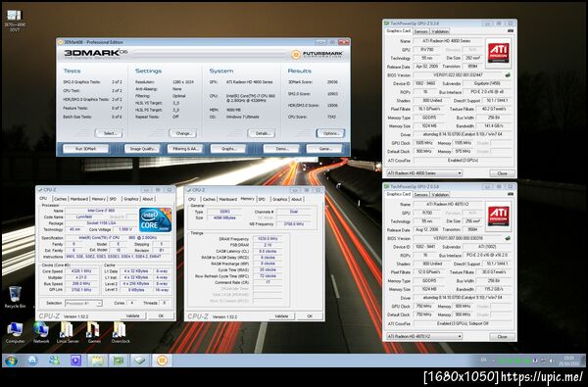The image size is (588, 387).
Task: Click Select button under Tests
Action: pos(109,133)
